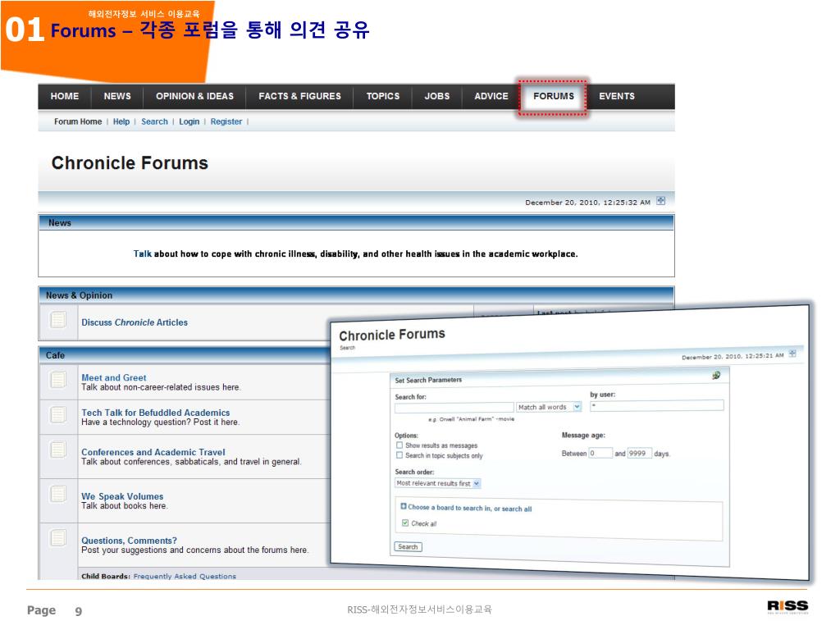The width and height of the screenshot is (840, 630).
Task: Click the Search button in search form
Action: tap(408, 547)
